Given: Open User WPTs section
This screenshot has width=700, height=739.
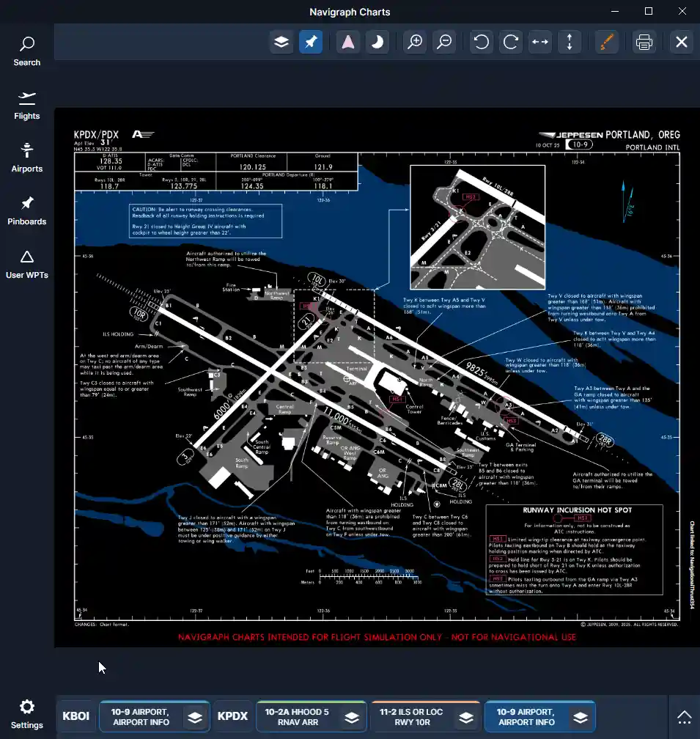Looking at the screenshot, I should [27, 265].
